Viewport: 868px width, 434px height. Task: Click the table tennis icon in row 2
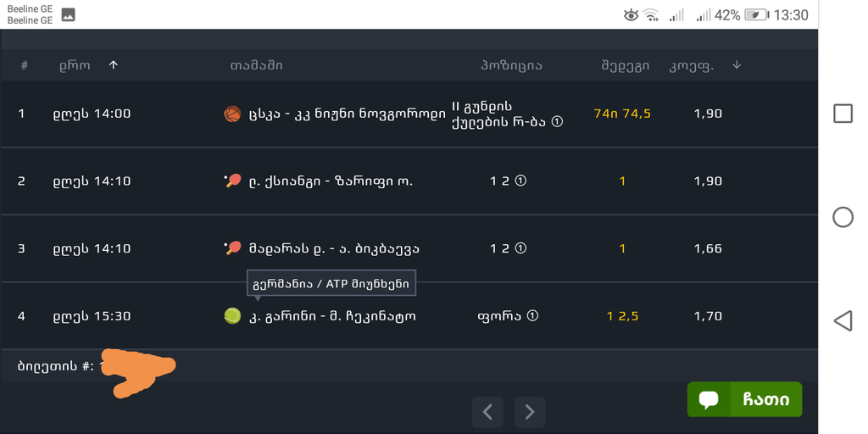(232, 181)
